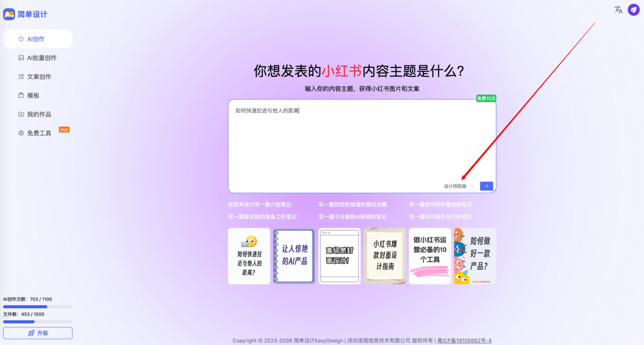Select suggestion 写一篇今日最新AI新闻的笔记
Image resolution: width=644 pixels, height=345 pixels.
coord(353,217)
